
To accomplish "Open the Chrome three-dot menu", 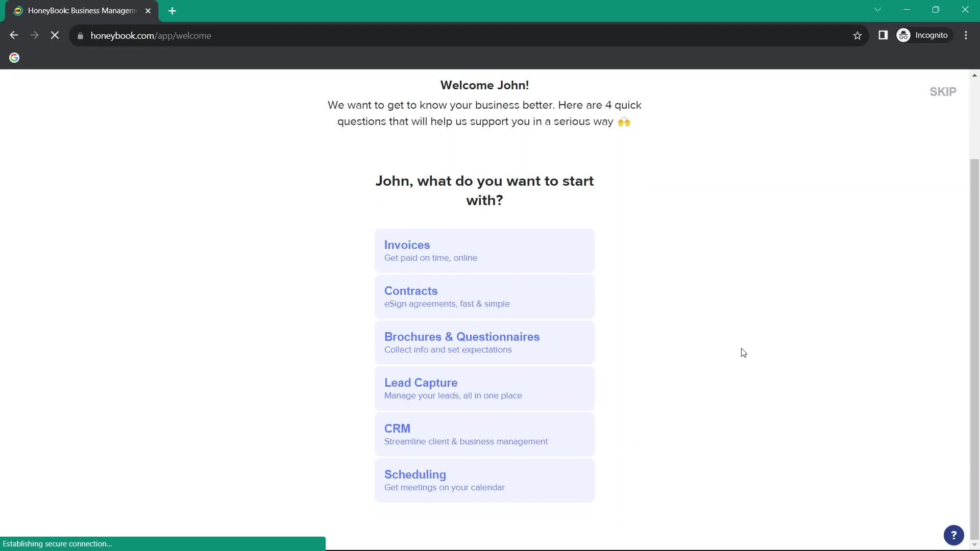I will tap(966, 35).
